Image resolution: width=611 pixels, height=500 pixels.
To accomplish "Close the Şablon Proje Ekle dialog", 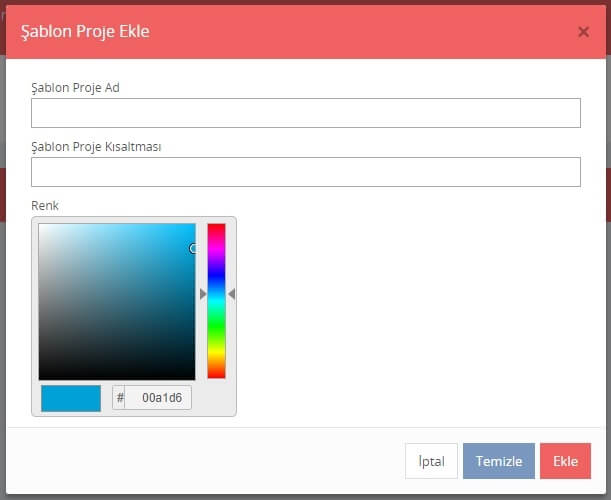I will click(x=583, y=32).
